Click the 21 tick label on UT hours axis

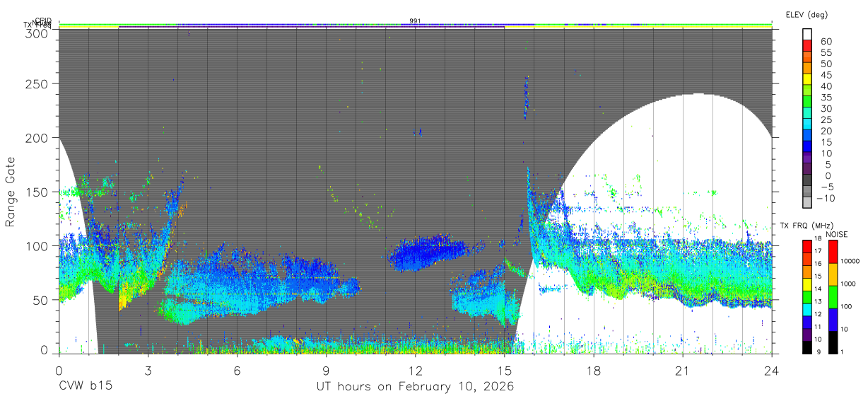pos(682,370)
